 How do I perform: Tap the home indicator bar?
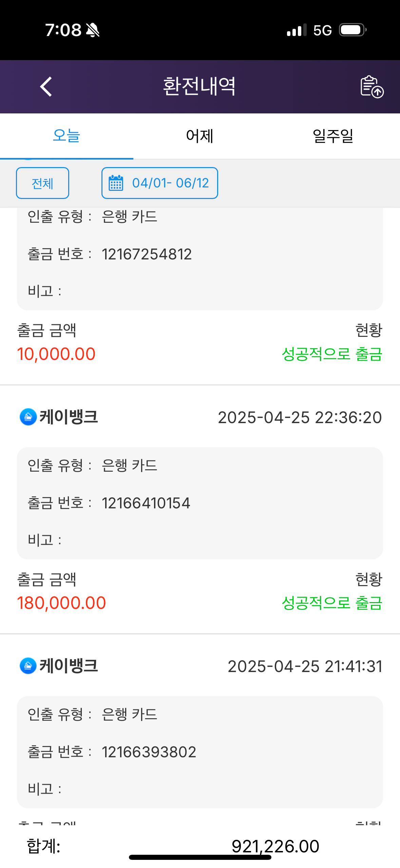pos(200,857)
